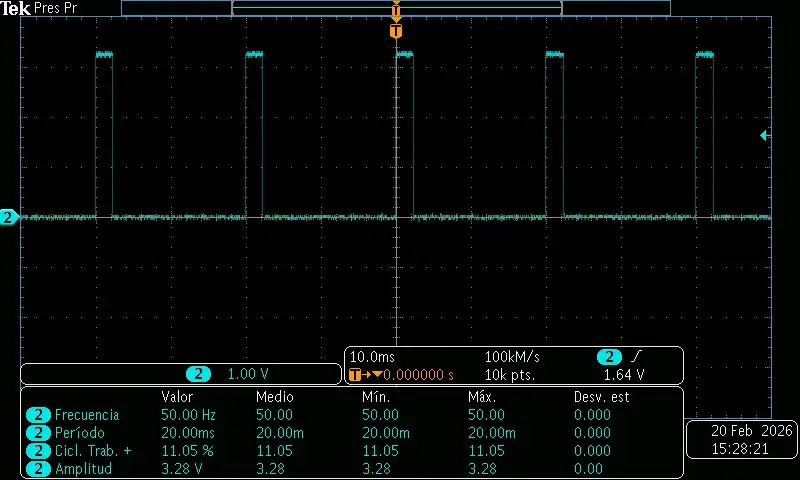Click the 100kM/s sample rate readout
Viewport: 800px width, 480px height.
pos(512,357)
